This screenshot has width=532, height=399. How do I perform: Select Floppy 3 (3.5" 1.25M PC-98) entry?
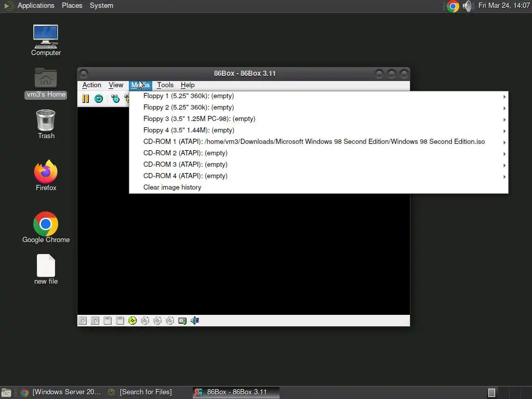tap(318, 119)
